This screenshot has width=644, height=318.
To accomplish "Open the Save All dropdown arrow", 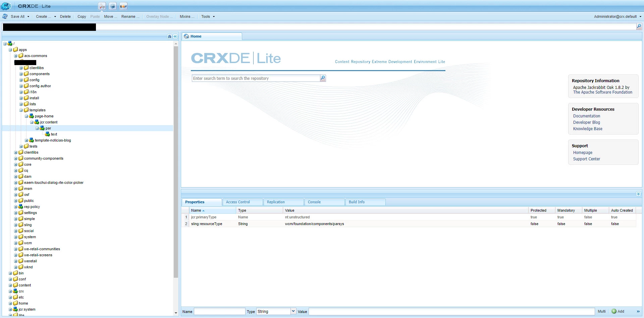I will (28, 16).
